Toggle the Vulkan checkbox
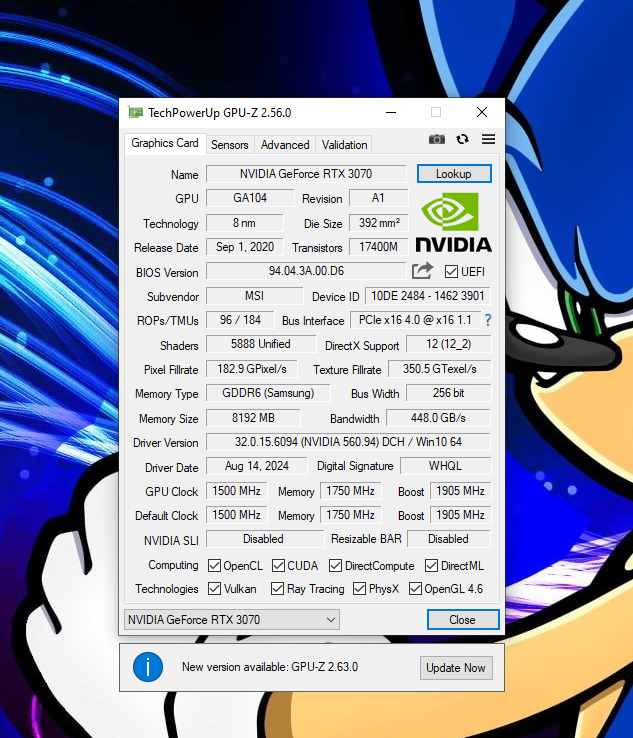This screenshot has height=738, width=633. coord(214,588)
